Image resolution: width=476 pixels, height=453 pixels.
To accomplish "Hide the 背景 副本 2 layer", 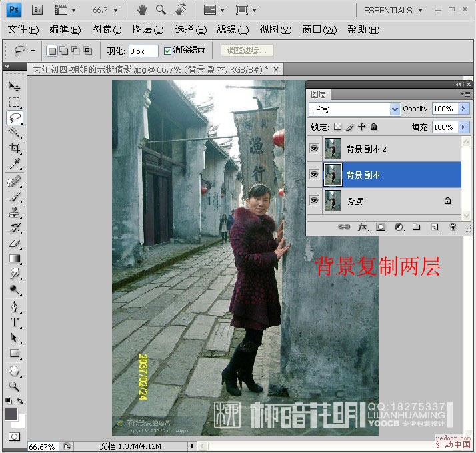I will [x=314, y=149].
